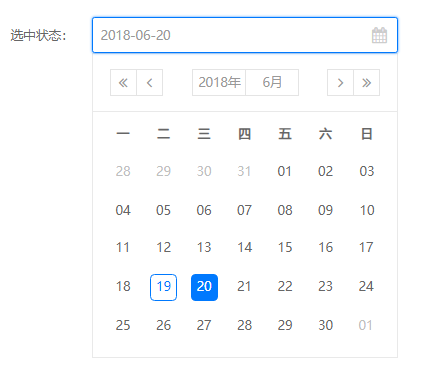Viewport: 429px width, 370px height.
Task: Select the highlighted date 20
Action: (204, 287)
